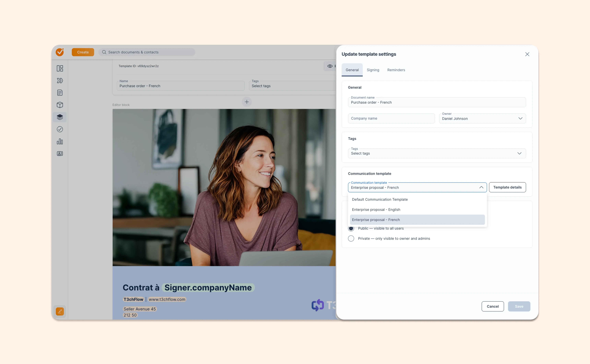Viewport: 590px width, 364px height.
Task: Click the Save button
Action: (x=519, y=307)
